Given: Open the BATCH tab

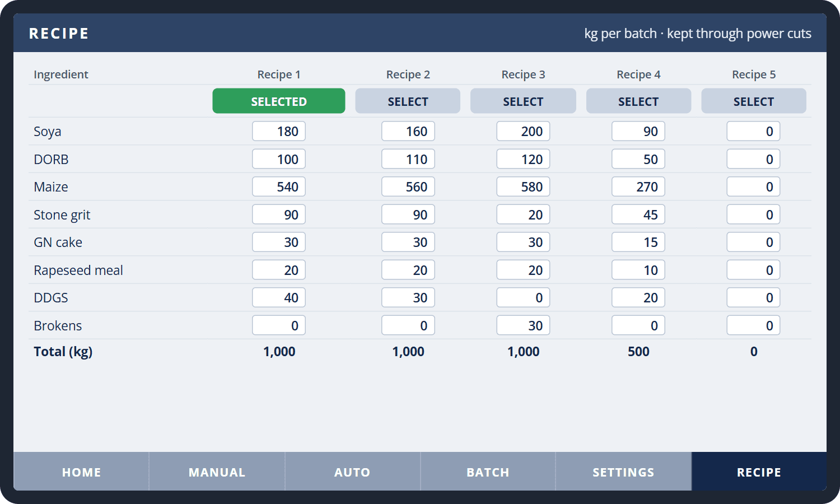Looking at the screenshot, I should pos(488,472).
